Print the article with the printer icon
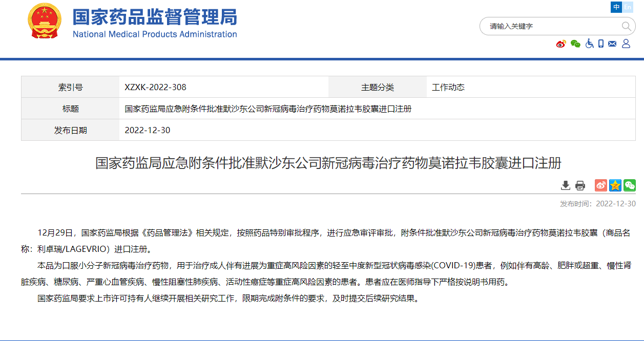644x341 pixels. click(580, 185)
